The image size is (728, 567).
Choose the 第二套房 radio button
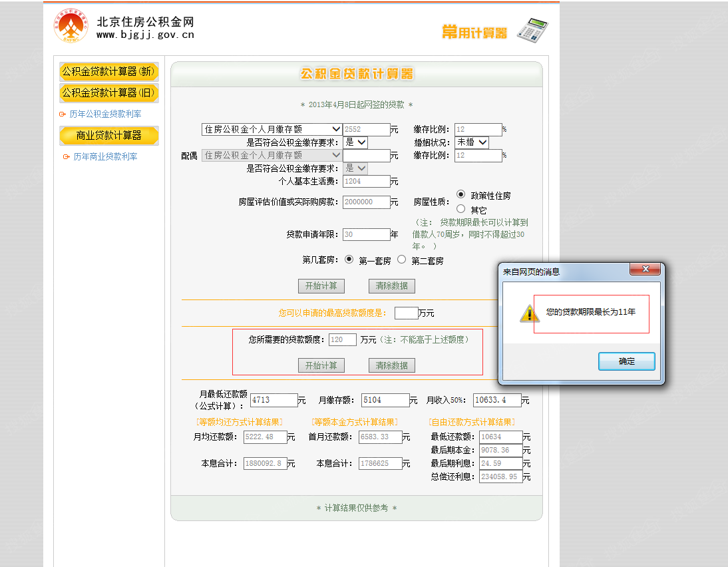click(x=401, y=260)
